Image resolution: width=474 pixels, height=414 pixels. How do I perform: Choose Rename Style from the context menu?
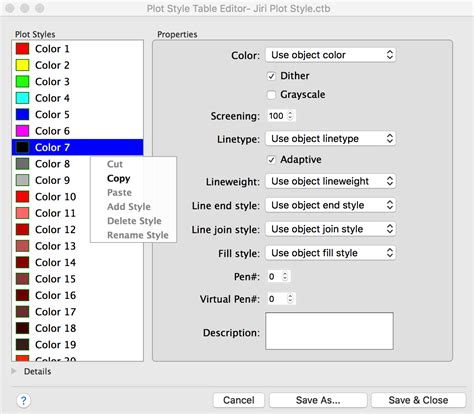(x=133, y=235)
